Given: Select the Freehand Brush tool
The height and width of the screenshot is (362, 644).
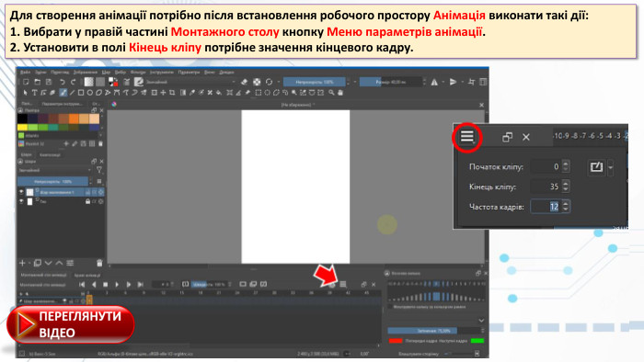Looking at the screenshot, I should point(63,93).
